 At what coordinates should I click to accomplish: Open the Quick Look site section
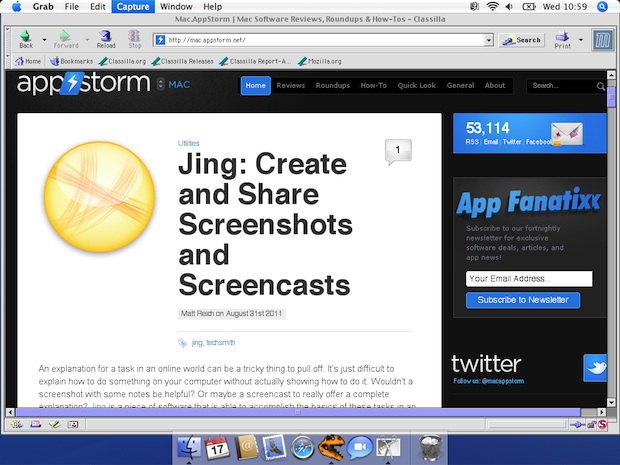[x=417, y=85]
